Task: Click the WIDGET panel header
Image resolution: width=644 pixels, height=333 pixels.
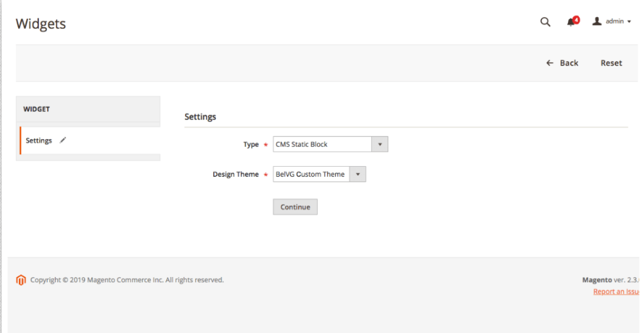Action: [88, 109]
